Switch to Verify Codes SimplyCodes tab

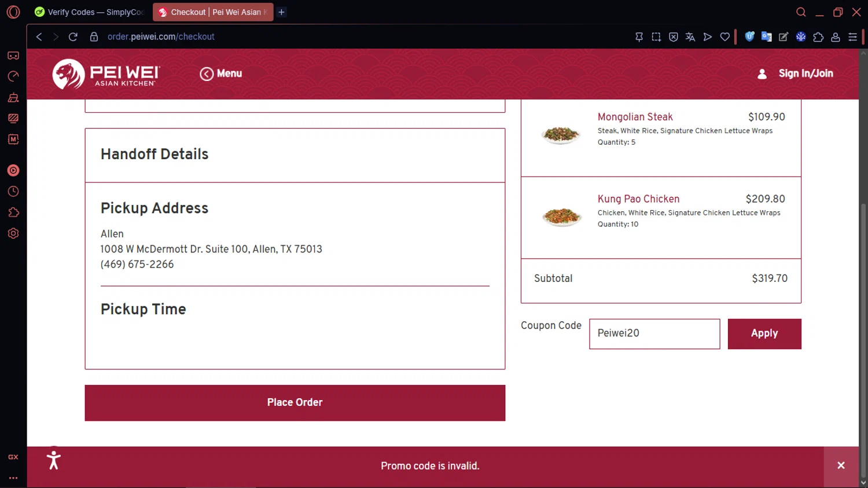point(90,12)
